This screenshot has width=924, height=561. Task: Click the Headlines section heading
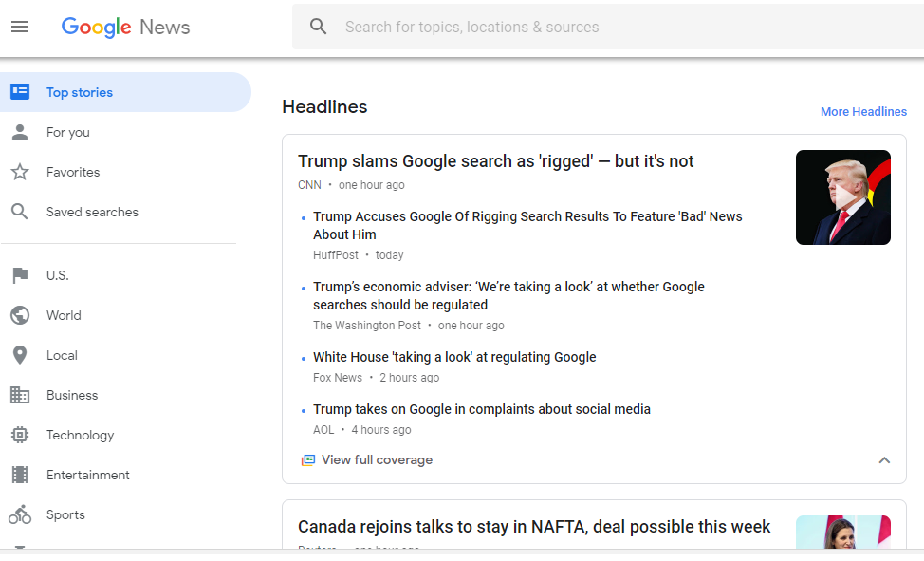tap(324, 106)
